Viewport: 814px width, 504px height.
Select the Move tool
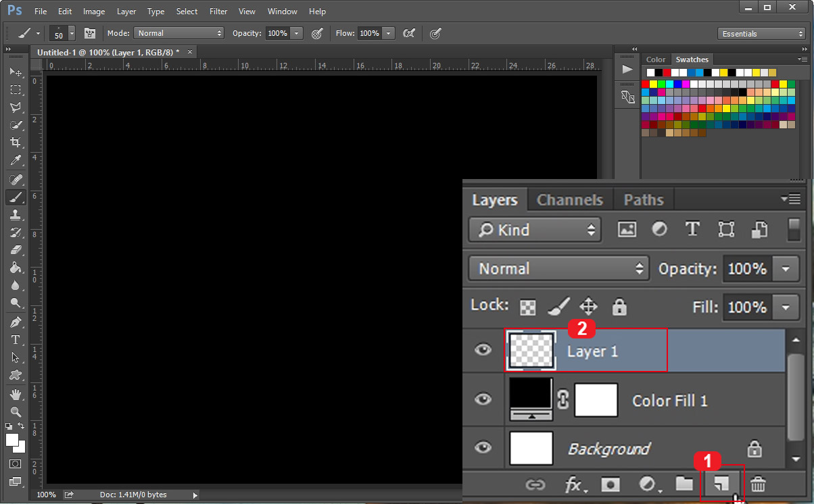click(16, 72)
